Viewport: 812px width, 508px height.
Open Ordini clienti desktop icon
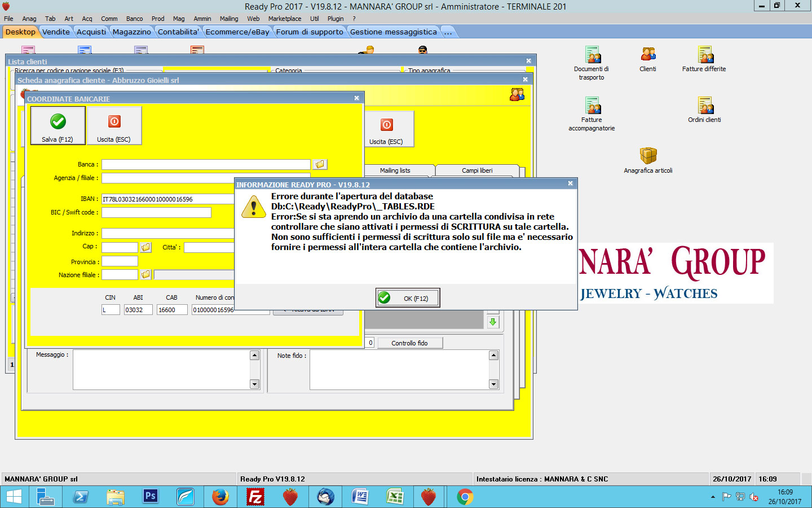pyautogui.click(x=704, y=111)
